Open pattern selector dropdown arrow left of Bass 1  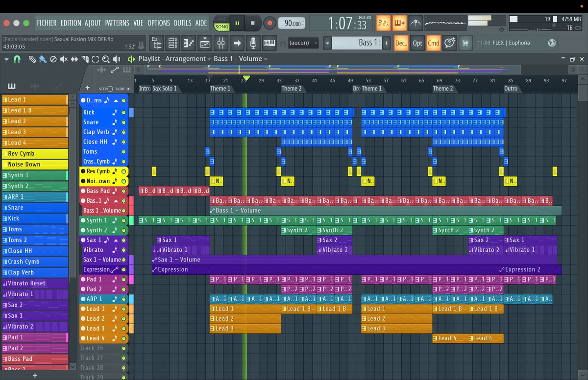[327, 43]
